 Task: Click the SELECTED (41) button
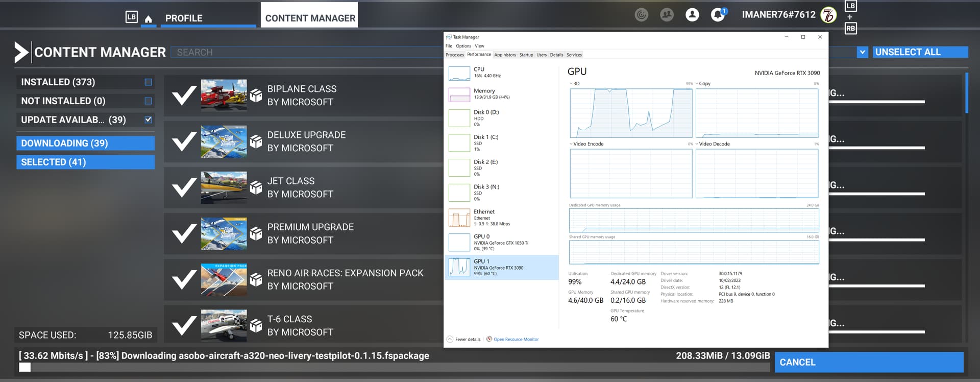(x=85, y=162)
